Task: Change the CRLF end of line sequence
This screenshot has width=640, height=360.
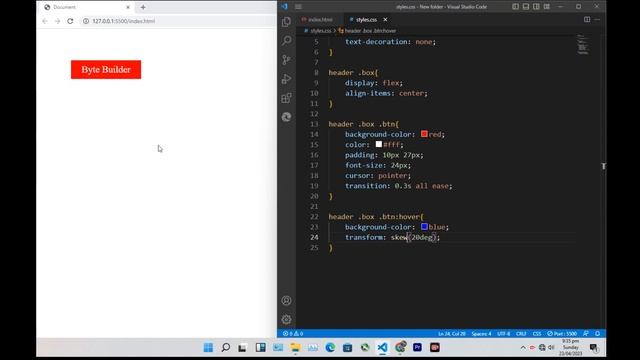Action: coord(521,333)
